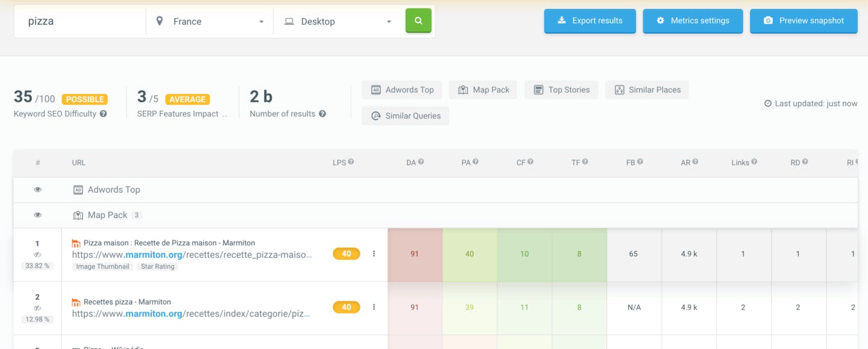868x349 pixels.
Task: Click LPS score 40 for result 2
Action: pos(346,307)
